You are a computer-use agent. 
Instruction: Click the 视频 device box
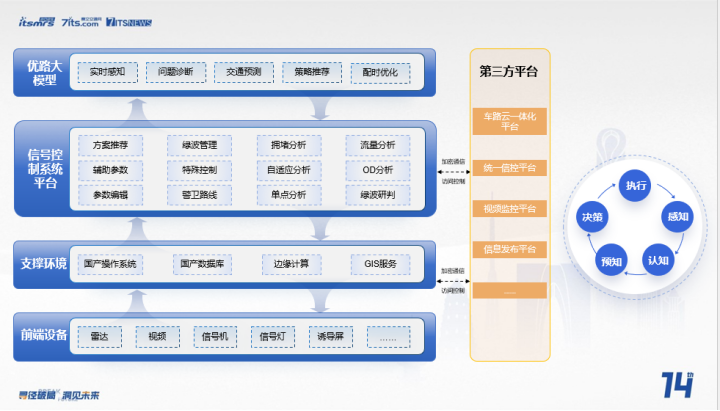[x=158, y=337]
